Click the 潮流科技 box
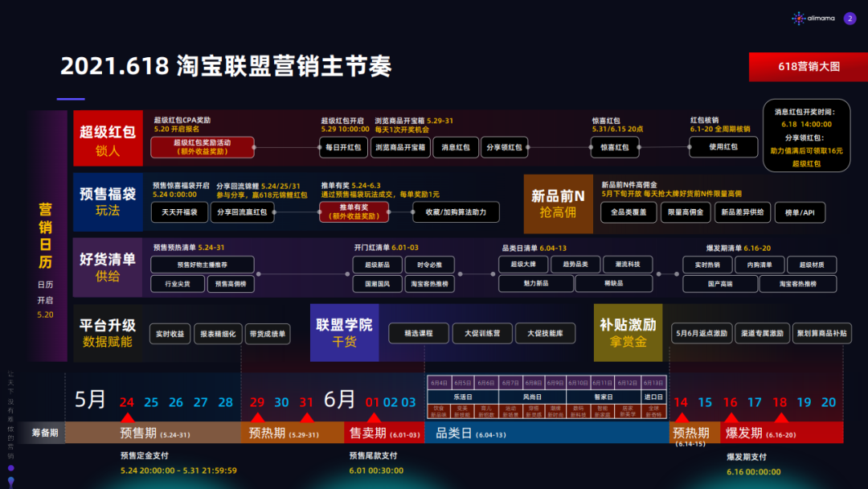Screen dimensions: 868x489 click(628, 264)
